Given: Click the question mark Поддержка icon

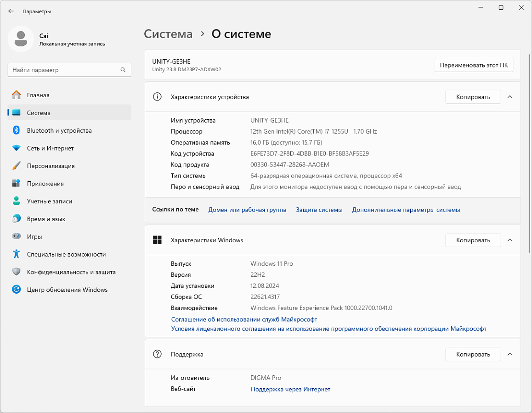Looking at the screenshot, I should (157, 354).
